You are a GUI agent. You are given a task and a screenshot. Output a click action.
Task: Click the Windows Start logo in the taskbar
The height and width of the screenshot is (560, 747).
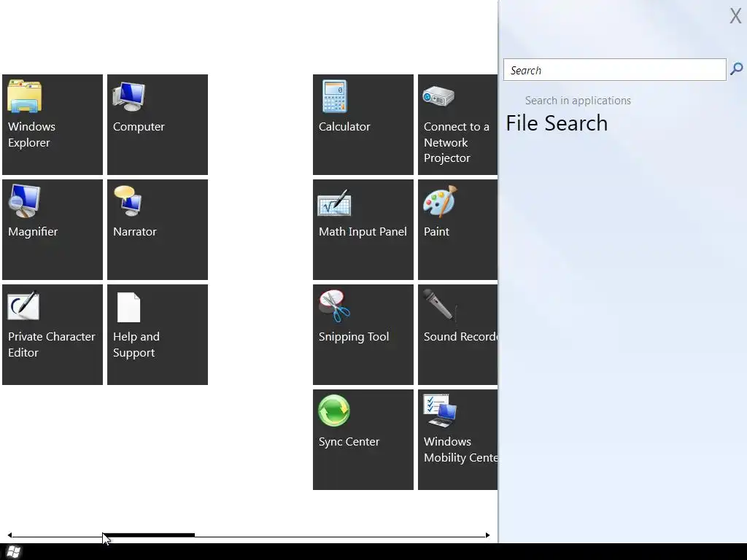tap(13, 552)
